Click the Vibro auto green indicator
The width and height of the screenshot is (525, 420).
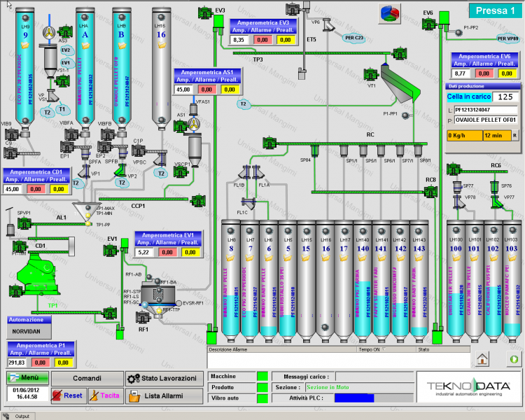click(262, 398)
